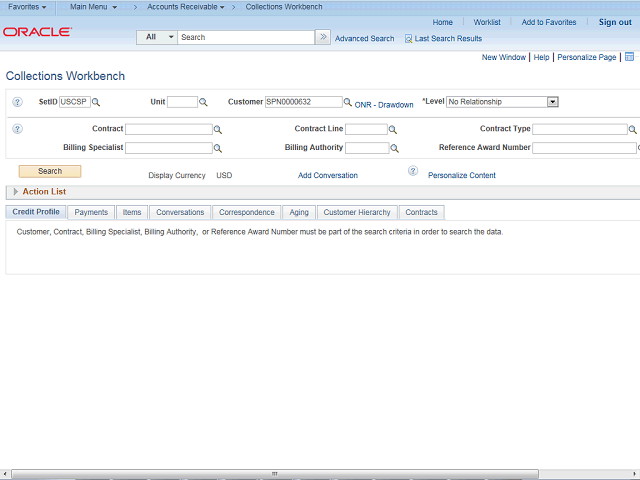Switch to the Items tab
Screen dimensions: 640x480
[132, 212]
